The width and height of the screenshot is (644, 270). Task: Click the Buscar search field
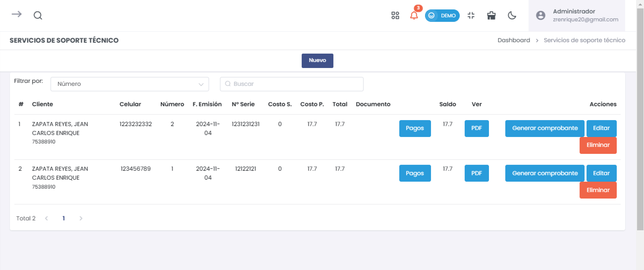pyautogui.click(x=291, y=84)
